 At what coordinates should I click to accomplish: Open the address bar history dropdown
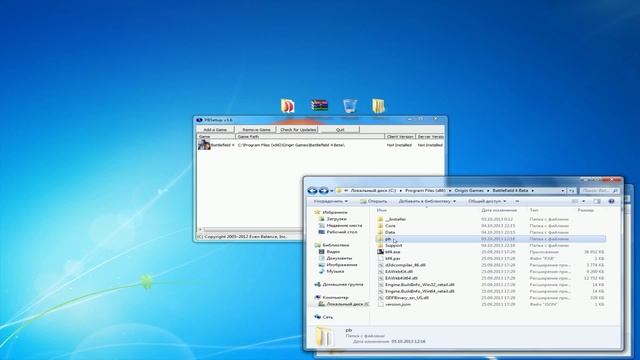tap(563, 191)
